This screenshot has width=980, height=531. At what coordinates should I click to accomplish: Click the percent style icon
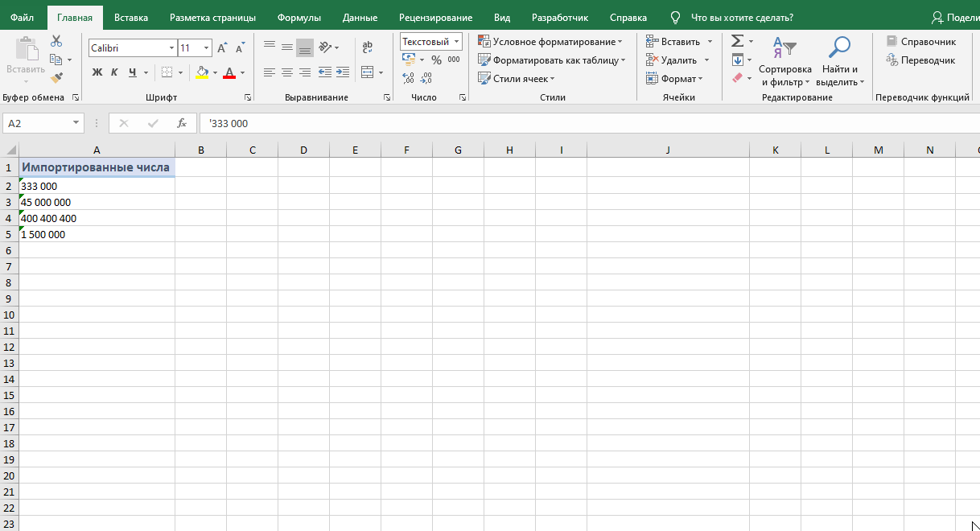tap(436, 60)
